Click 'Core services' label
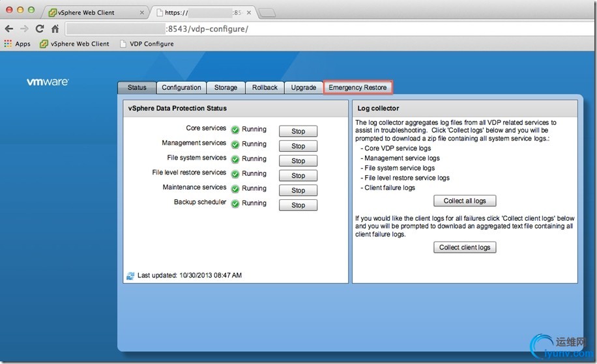Viewport: 597px width, 364px height. tap(206, 128)
